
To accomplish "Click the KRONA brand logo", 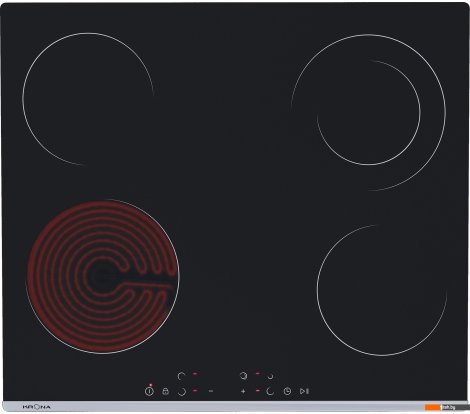I will pyautogui.click(x=37, y=407).
